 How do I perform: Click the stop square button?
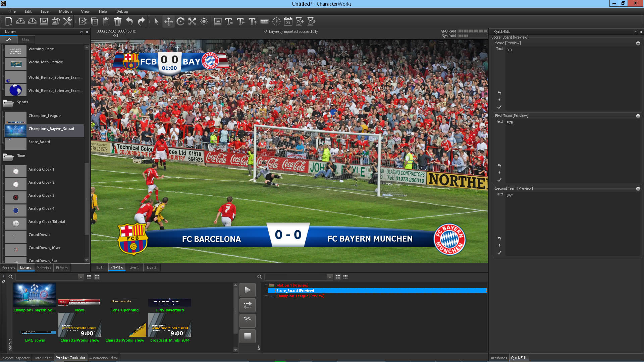pyautogui.click(x=248, y=336)
